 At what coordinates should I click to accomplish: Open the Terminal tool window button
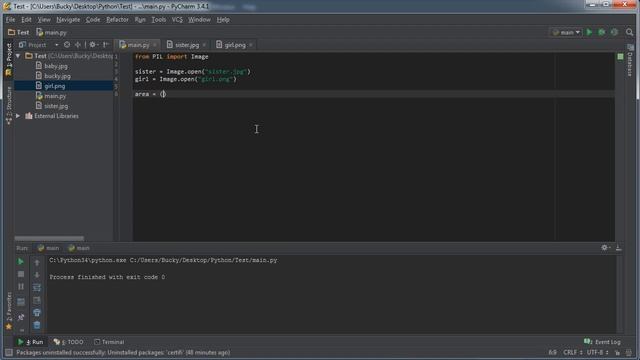point(109,342)
